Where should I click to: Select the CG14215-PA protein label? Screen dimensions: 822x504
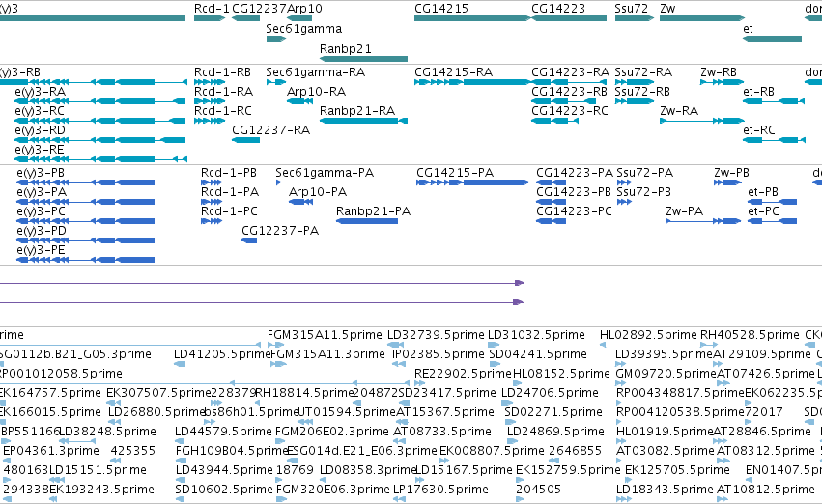point(455,173)
